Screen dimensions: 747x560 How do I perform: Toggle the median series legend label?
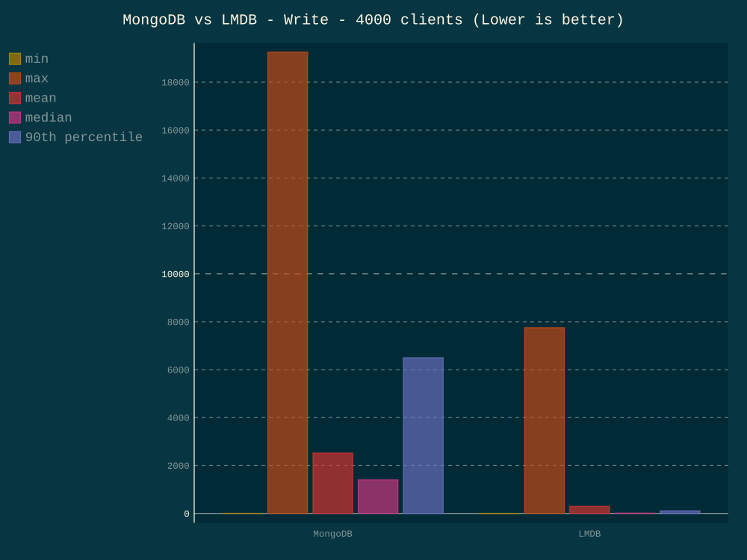click(49, 118)
